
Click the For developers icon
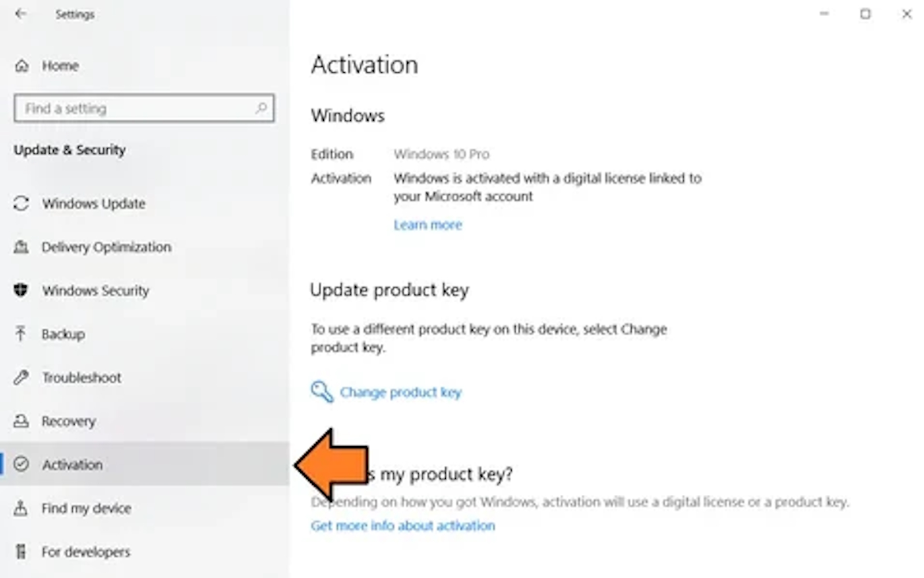click(21, 551)
